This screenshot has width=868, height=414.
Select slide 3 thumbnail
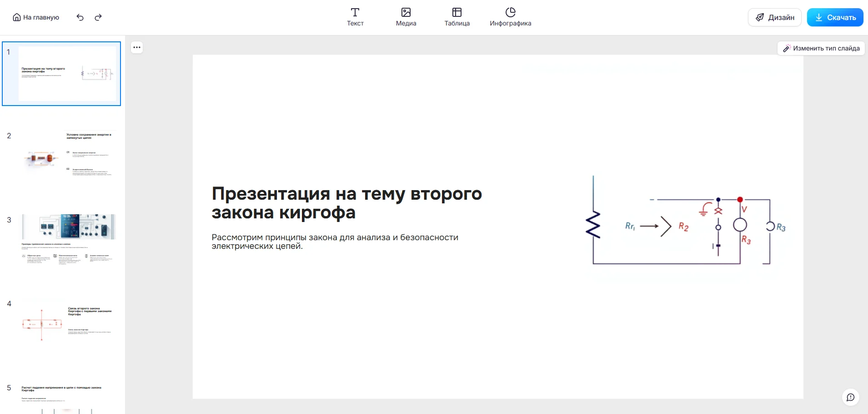click(68, 242)
